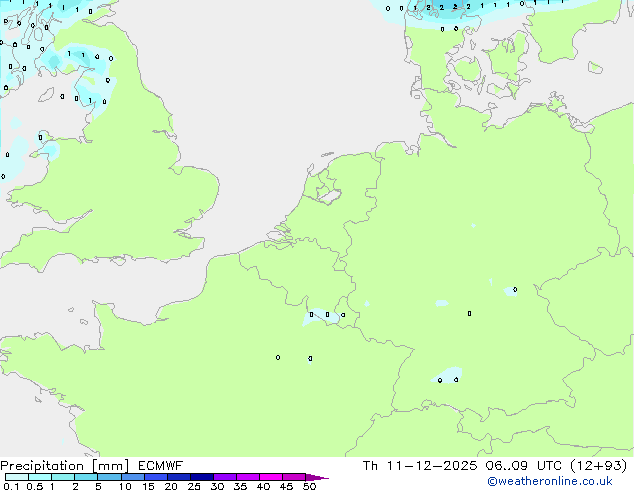The height and width of the screenshot is (490, 634).
Task: Click the legend label '0.5'
Action: (x=34, y=486)
